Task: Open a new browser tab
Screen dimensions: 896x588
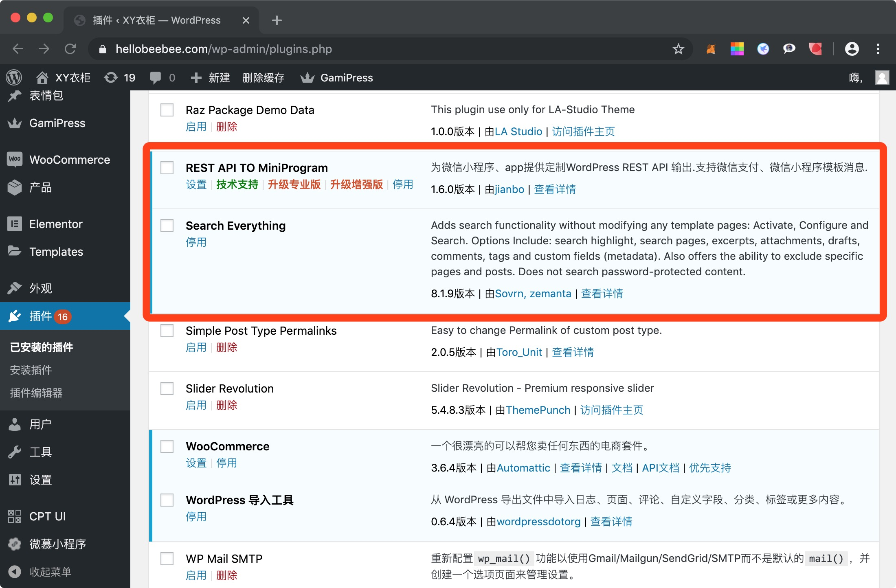Action: (277, 20)
